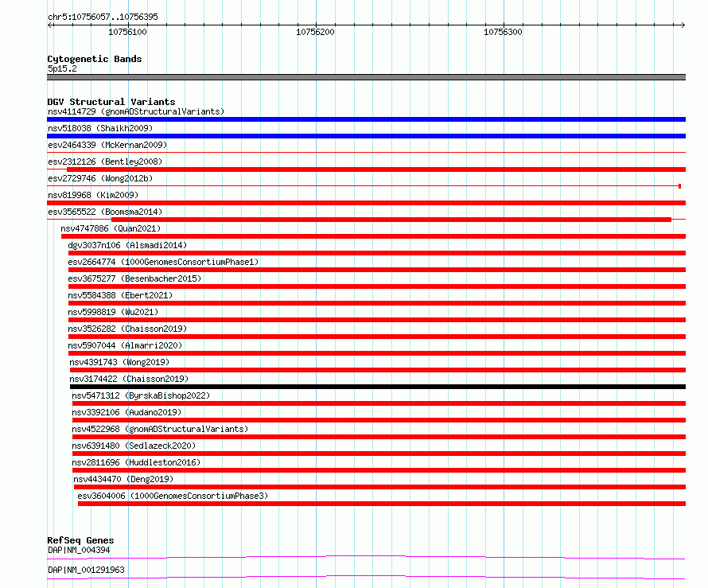The image size is (708, 588).
Task: Click nsv3174422 (Chaisson2019) label
Action: [129, 379]
